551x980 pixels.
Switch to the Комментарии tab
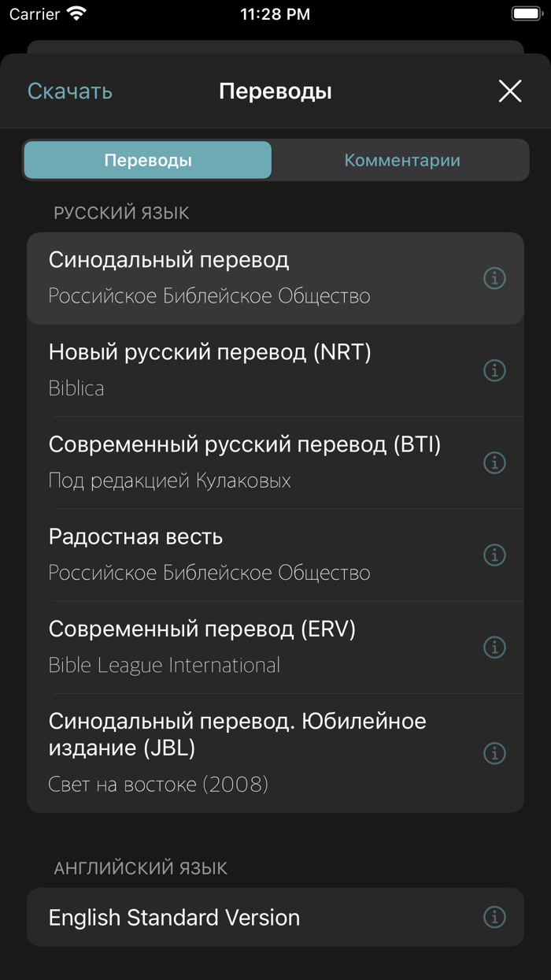(401, 159)
